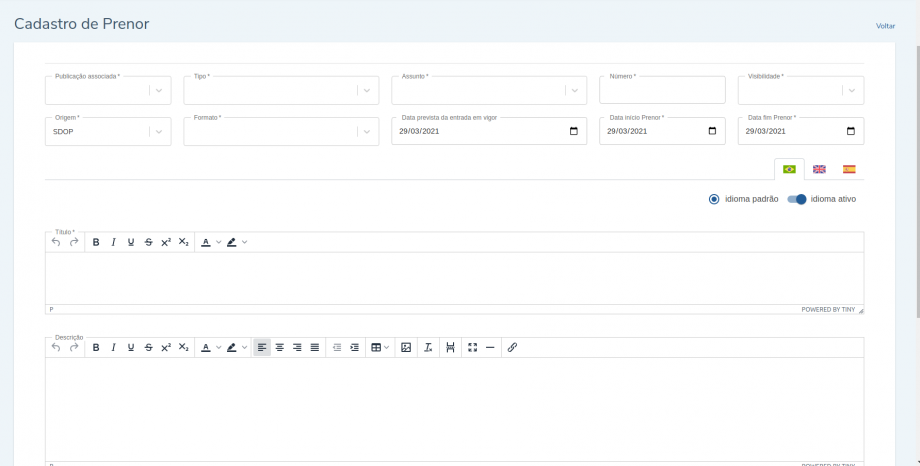Toggle bold in the Descrição editor toolbar

96,347
